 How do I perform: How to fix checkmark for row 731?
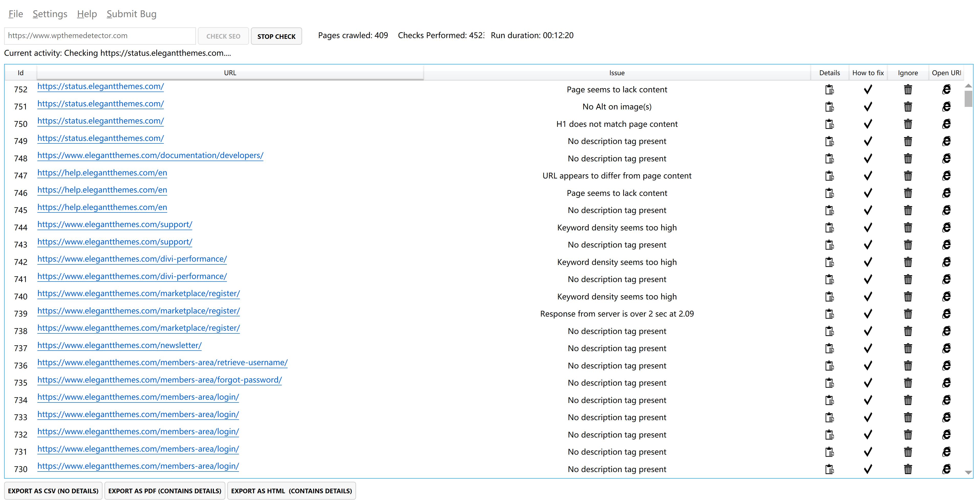(868, 452)
